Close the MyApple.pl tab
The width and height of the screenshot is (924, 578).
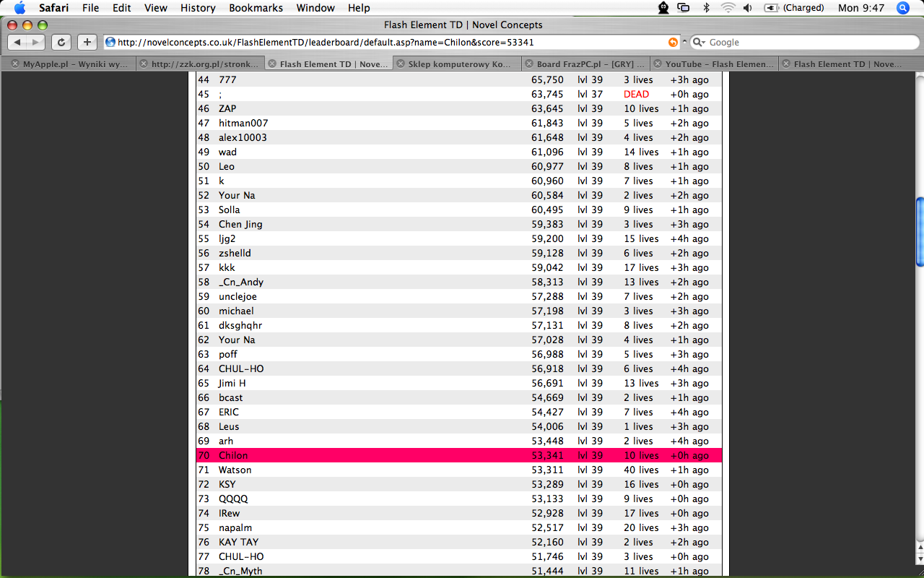[x=15, y=64]
